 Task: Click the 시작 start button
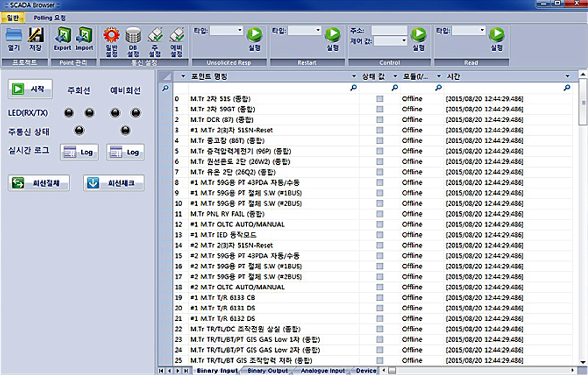click(x=30, y=89)
